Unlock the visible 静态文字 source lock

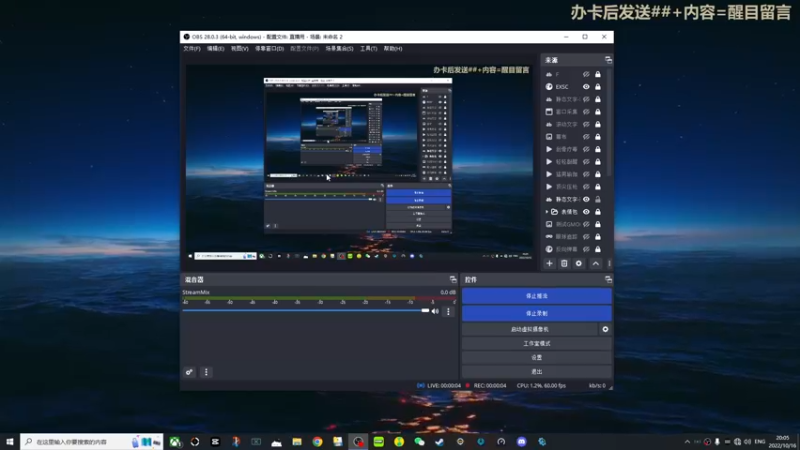click(597, 199)
